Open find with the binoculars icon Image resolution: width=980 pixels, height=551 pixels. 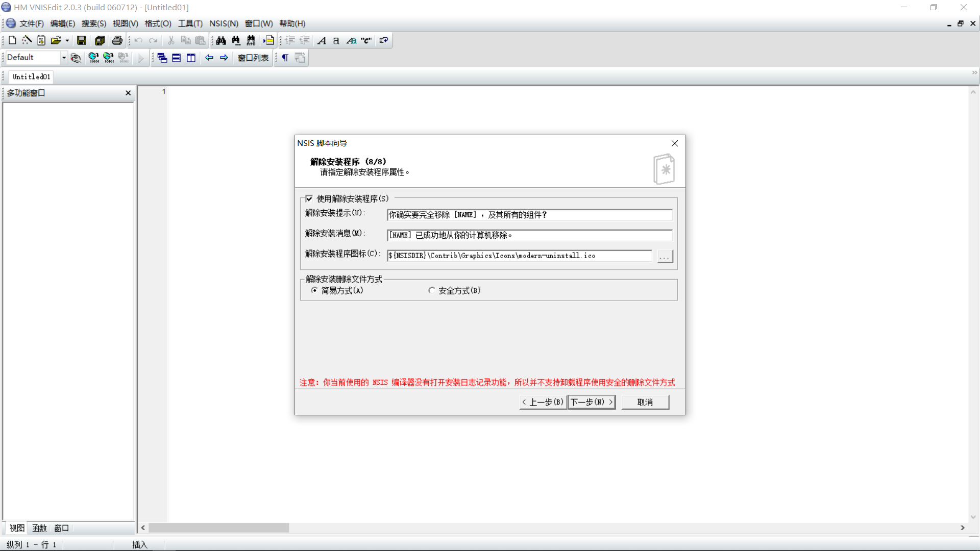[x=221, y=40]
